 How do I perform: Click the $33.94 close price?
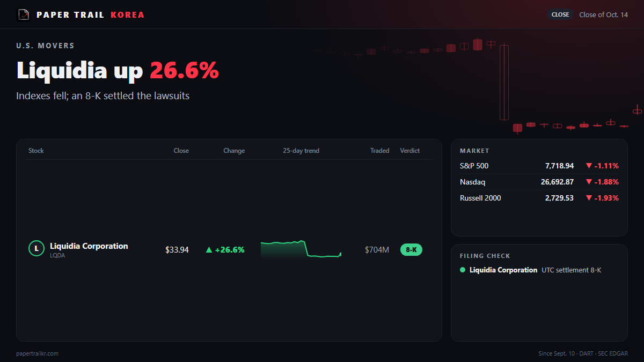tap(177, 250)
